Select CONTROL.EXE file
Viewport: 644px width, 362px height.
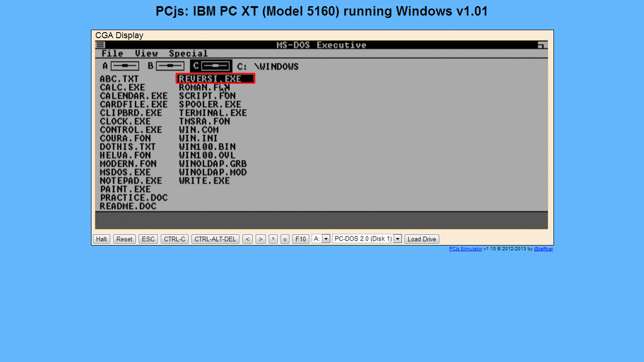coord(131,130)
